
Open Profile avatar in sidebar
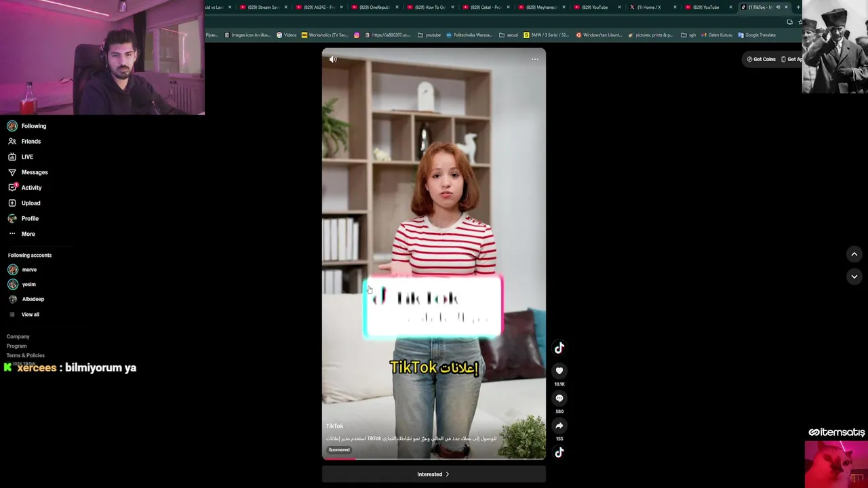12,218
